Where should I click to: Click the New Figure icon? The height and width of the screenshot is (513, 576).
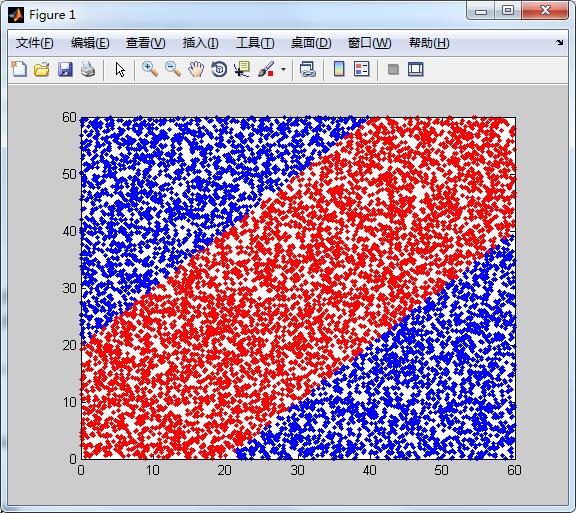(19, 69)
